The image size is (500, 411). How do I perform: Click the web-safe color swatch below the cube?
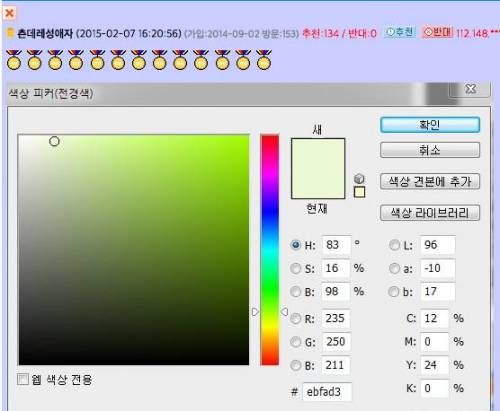click(359, 192)
